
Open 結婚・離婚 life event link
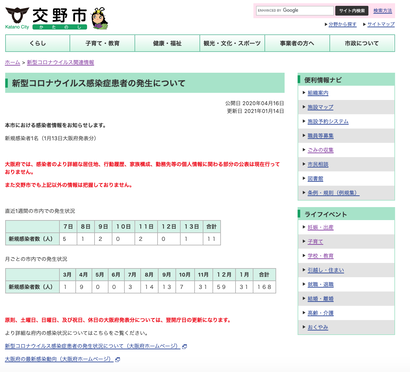coord(320,299)
